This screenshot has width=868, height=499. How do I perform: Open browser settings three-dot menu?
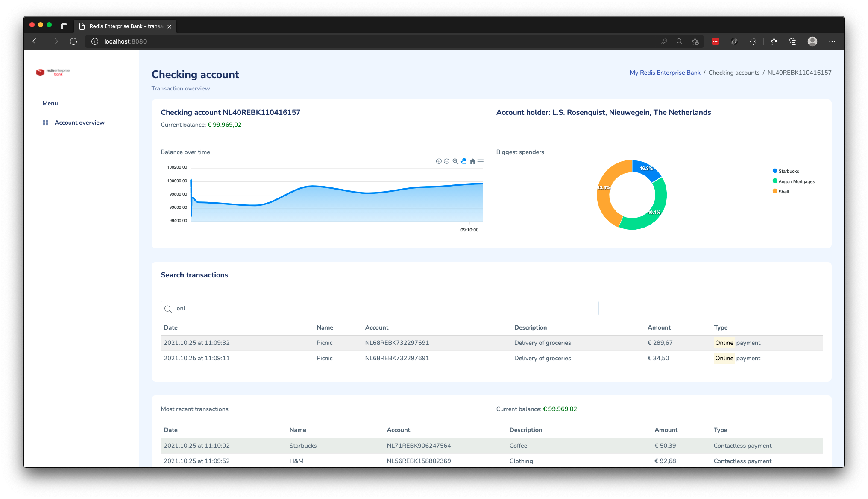point(832,41)
